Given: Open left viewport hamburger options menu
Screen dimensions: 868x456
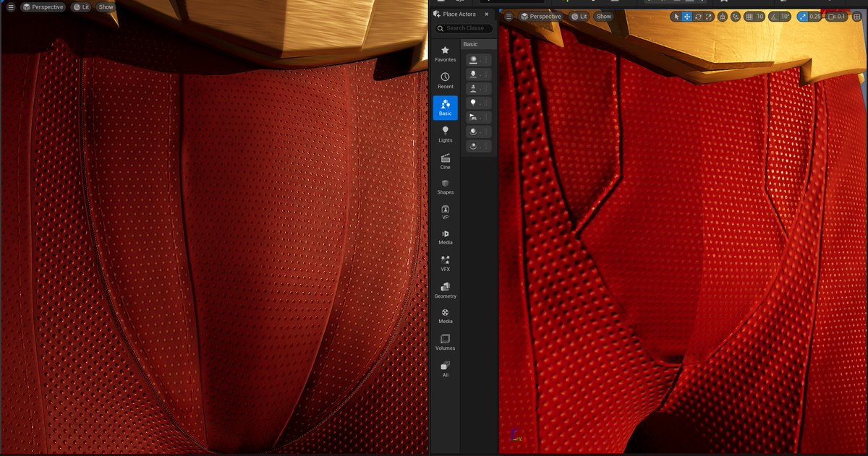Looking at the screenshot, I should (10, 7).
